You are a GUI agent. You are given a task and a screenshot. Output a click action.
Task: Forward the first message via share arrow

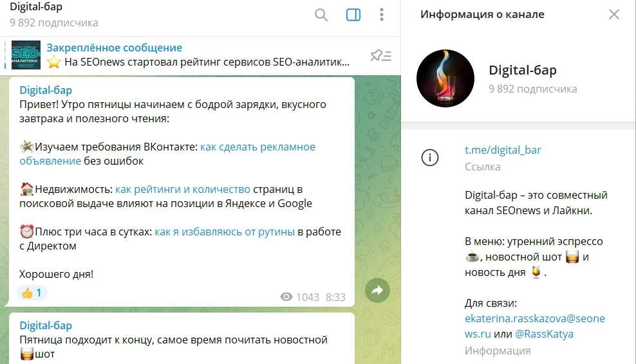pyautogui.click(x=377, y=290)
